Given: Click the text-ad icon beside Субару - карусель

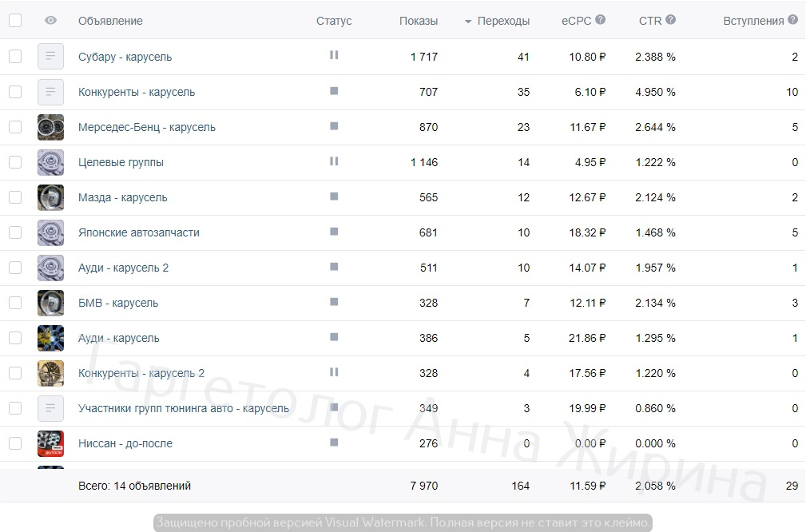Looking at the screenshot, I should (x=50, y=56).
